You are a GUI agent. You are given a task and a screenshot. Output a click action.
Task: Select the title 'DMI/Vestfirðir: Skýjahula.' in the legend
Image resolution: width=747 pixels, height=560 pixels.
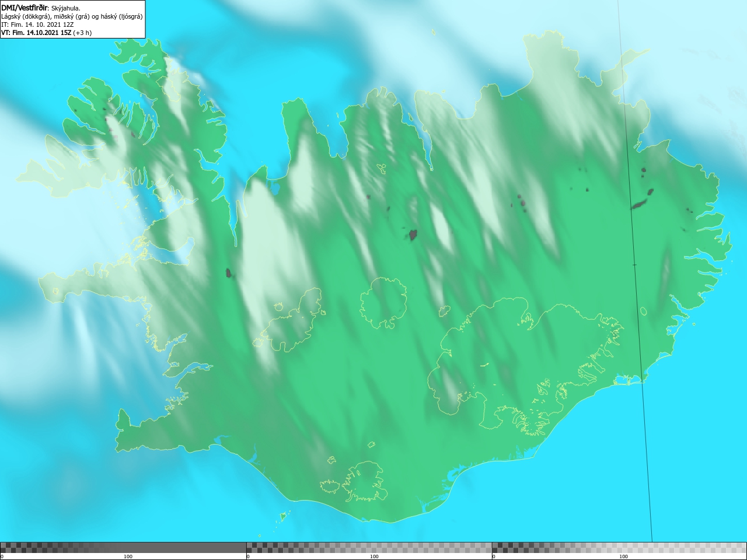(41, 8)
